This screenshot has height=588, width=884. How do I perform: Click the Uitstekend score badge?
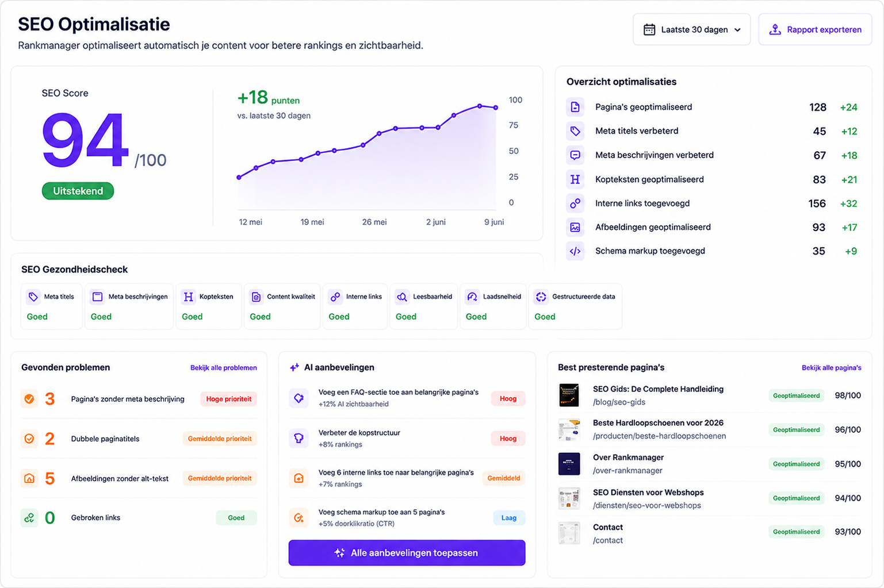click(78, 191)
